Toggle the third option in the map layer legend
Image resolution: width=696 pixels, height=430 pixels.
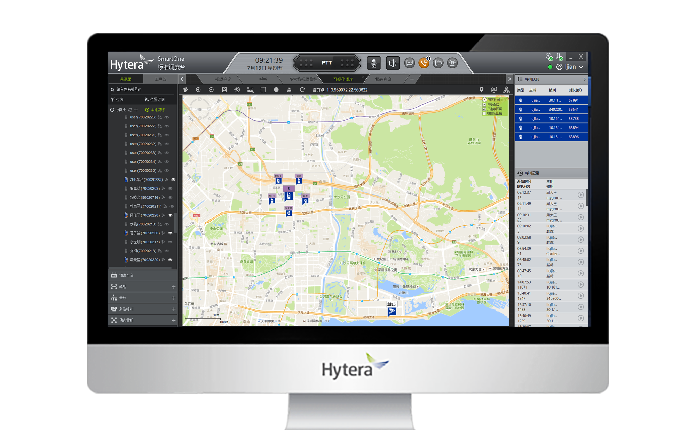(x=485, y=109)
